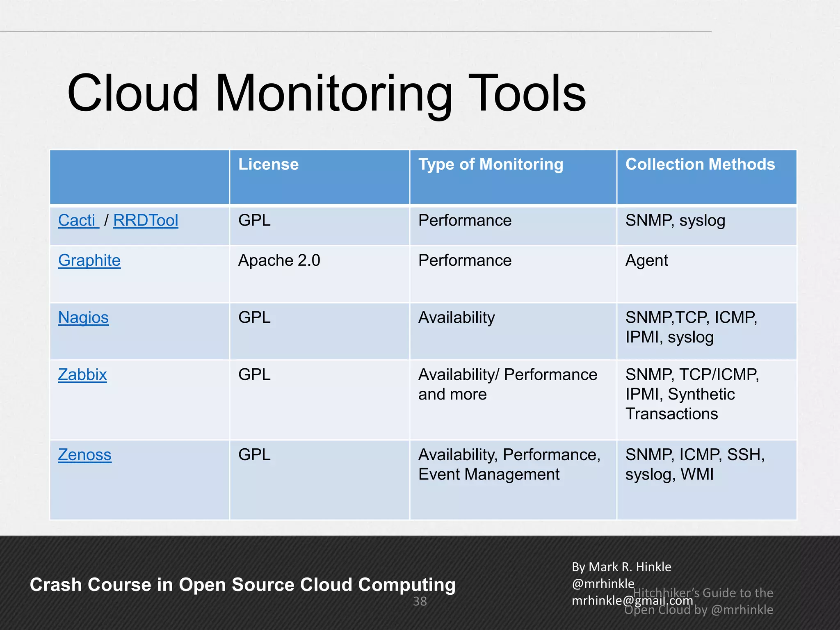The width and height of the screenshot is (840, 630).
Task: Open the Cacti link
Action: point(78,221)
